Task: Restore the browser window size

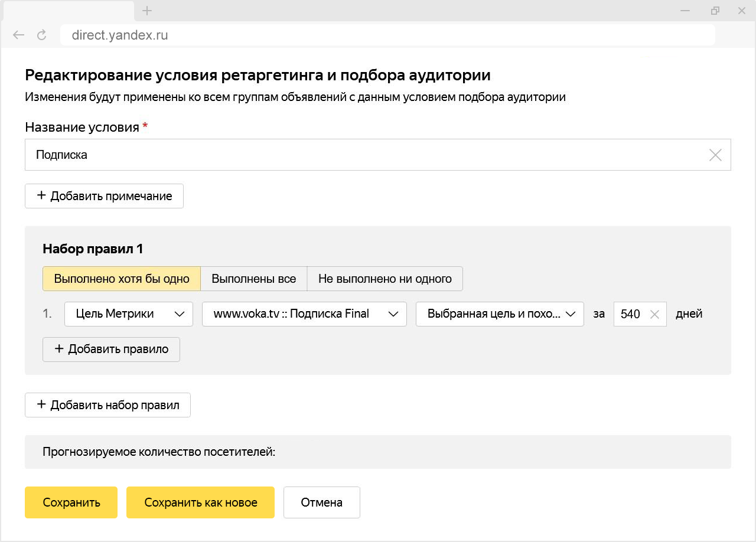Action: click(715, 11)
